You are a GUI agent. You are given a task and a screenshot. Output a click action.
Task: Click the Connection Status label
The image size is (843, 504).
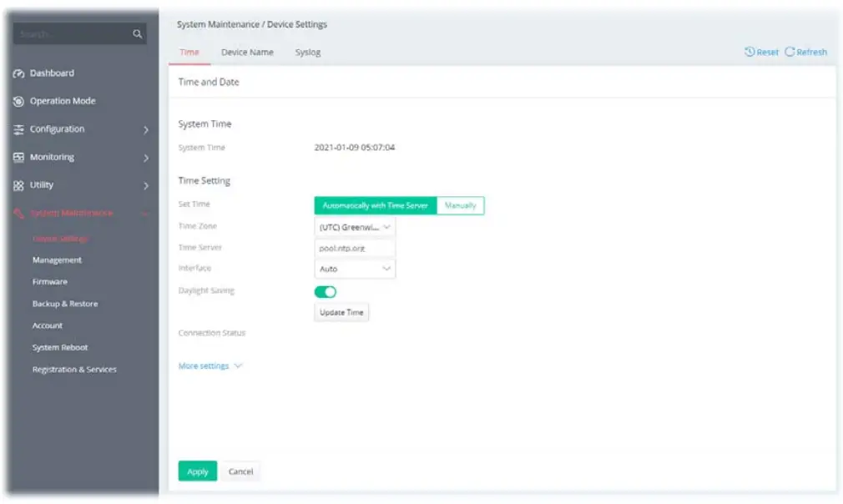tap(212, 333)
